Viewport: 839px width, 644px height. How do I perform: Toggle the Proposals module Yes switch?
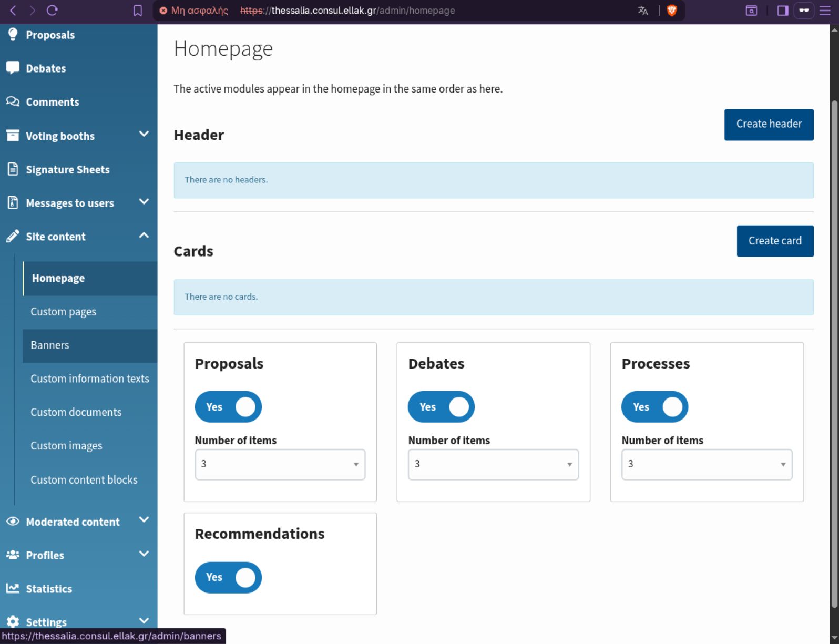coord(228,407)
